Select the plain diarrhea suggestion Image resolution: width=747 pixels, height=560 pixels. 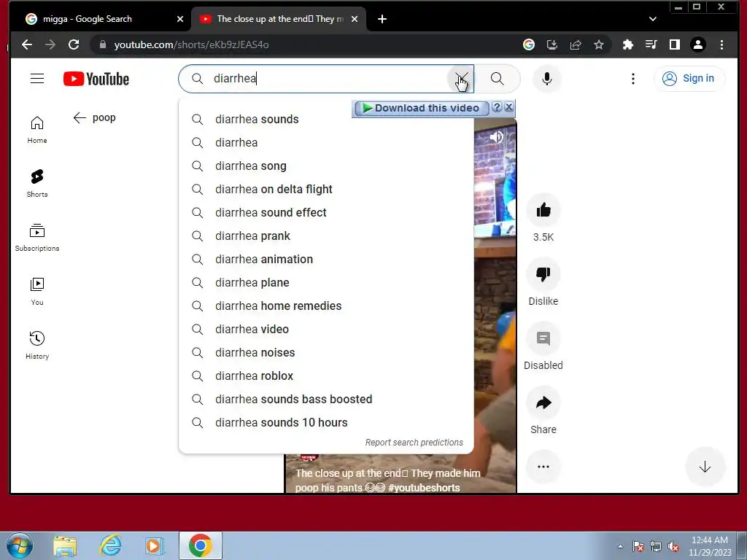point(326,142)
